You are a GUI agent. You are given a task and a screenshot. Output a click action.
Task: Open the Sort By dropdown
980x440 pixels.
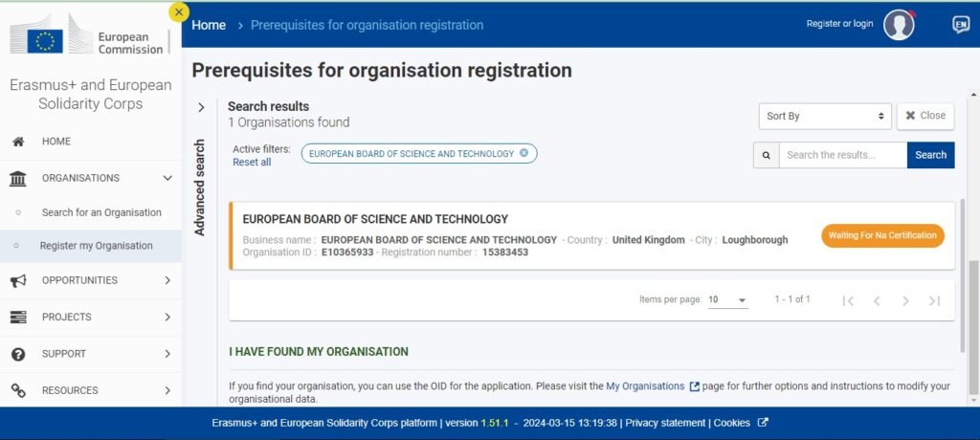point(825,117)
